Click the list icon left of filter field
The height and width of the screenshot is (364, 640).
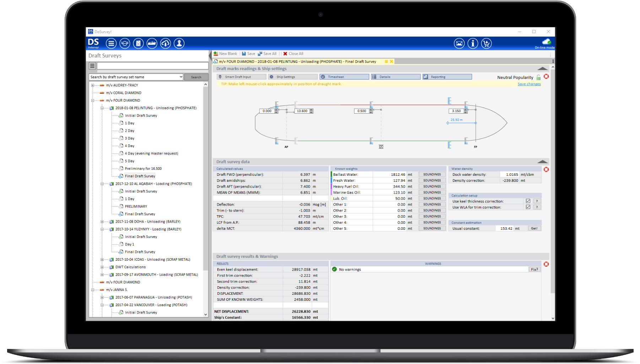pyautogui.click(x=92, y=66)
